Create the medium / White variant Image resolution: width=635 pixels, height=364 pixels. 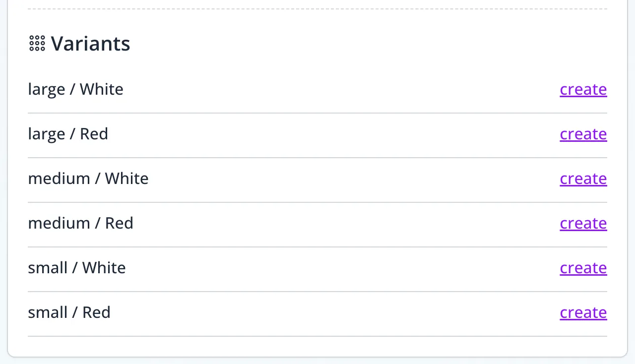click(x=583, y=179)
